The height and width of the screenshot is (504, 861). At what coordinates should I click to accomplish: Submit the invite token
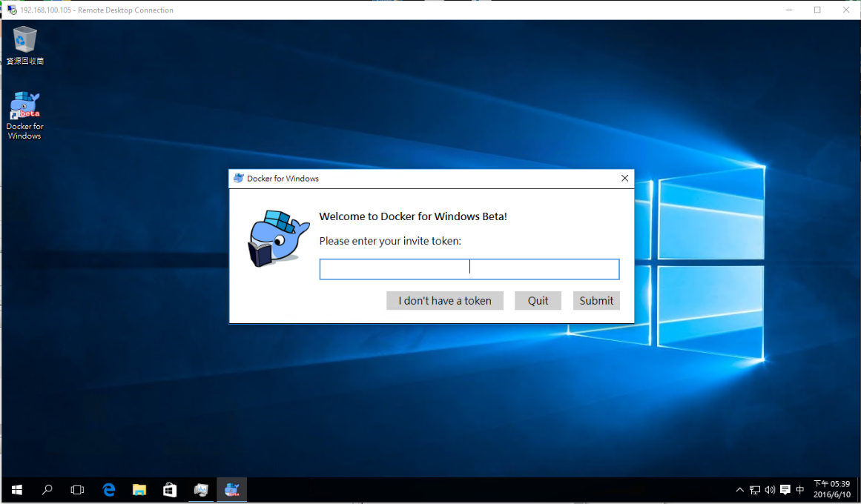pos(596,300)
